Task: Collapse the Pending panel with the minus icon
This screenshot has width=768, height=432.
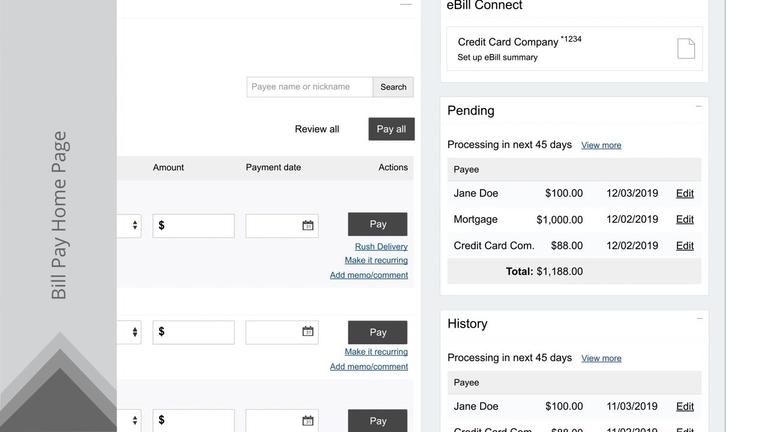Action: [699, 106]
